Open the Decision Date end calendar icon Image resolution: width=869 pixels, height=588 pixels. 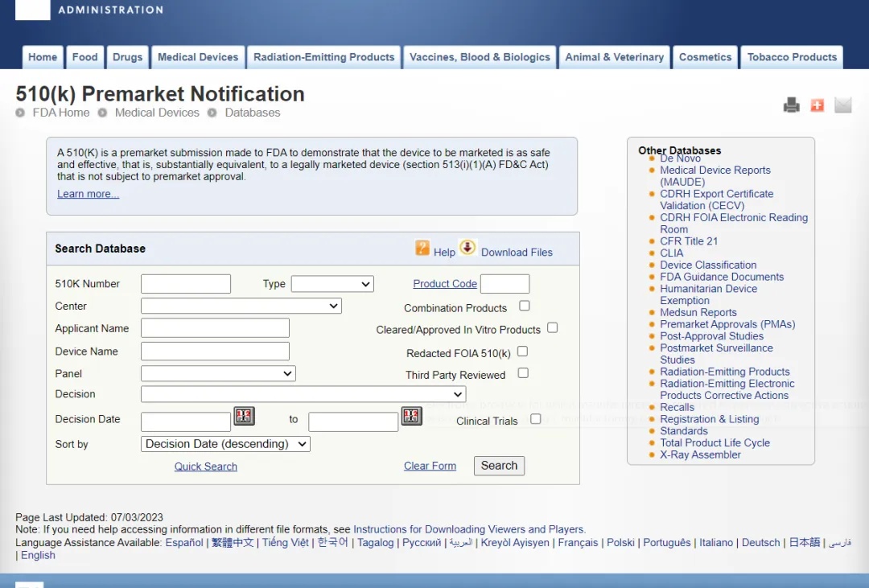(x=411, y=416)
